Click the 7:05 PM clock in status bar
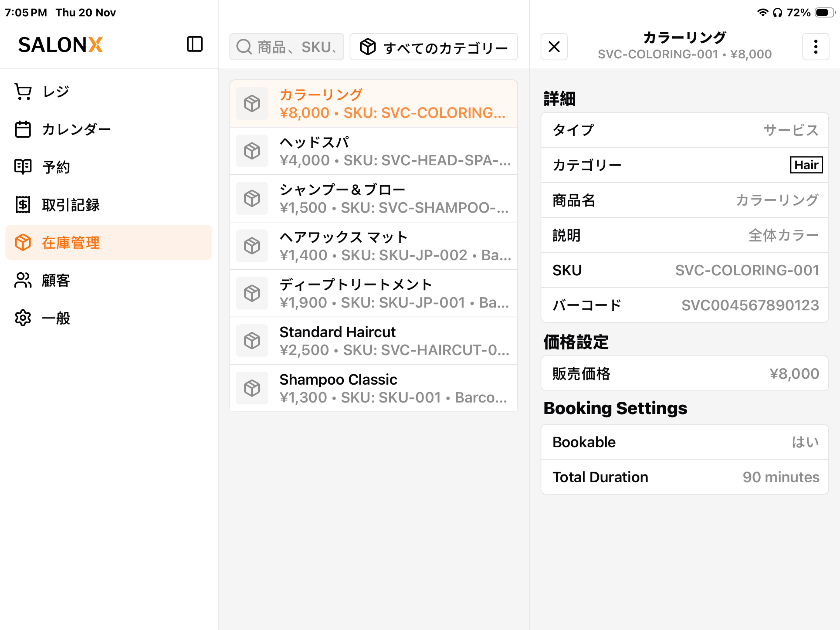This screenshot has height=630, width=840. [26, 13]
